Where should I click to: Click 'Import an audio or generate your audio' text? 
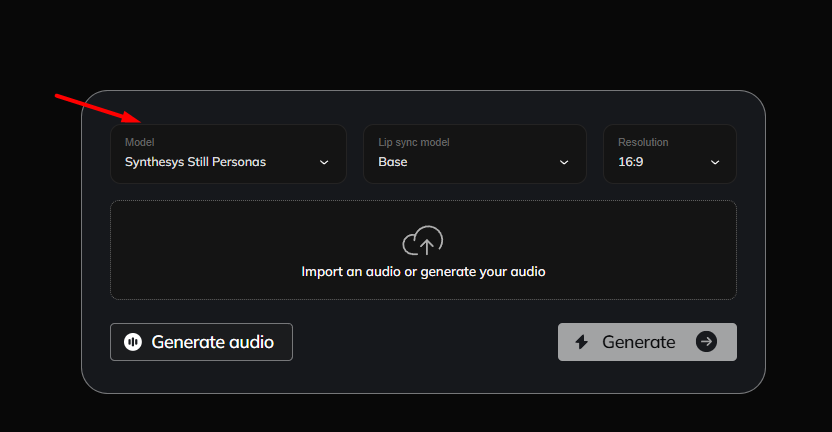[423, 272]
